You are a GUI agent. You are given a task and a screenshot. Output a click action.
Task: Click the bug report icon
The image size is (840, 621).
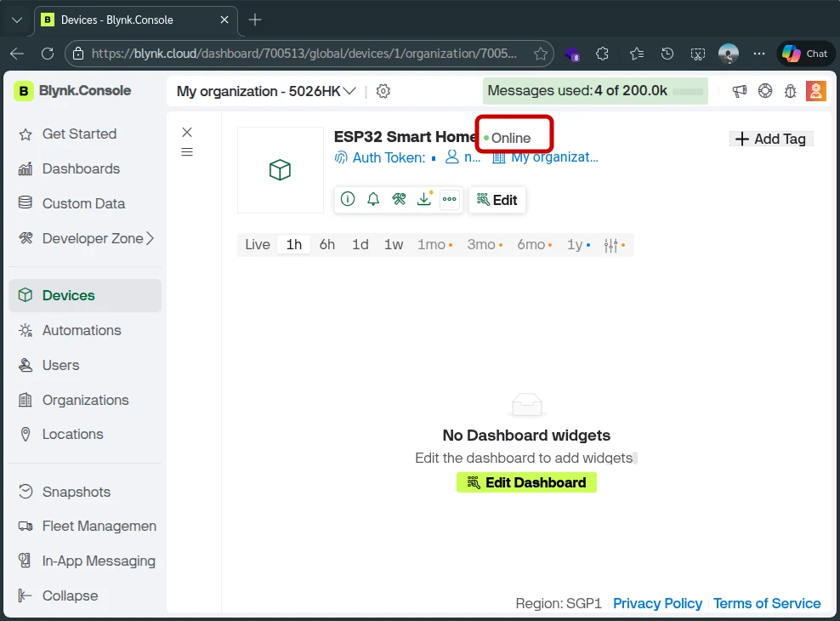pyautogui.click(x=790, y=91)
